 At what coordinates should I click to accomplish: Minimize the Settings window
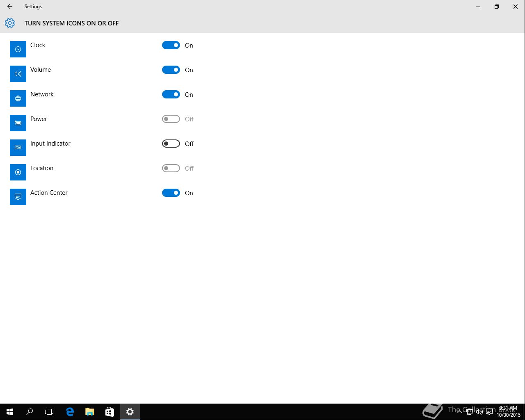click(x=478, y=7)
